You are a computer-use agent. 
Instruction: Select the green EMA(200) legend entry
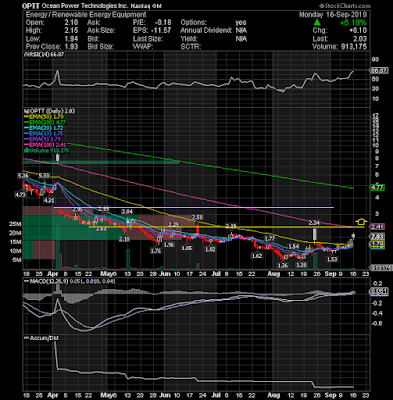pos(46,122)
